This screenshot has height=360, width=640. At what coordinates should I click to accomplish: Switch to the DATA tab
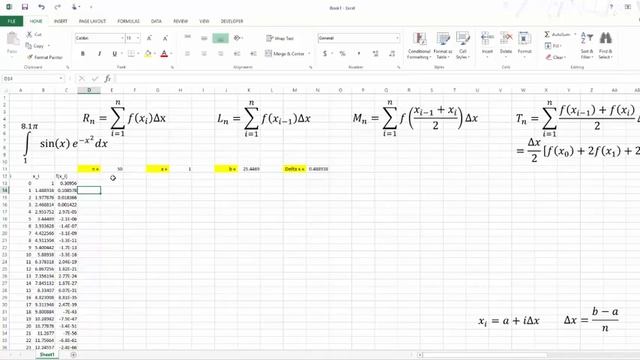pos(156,21)
